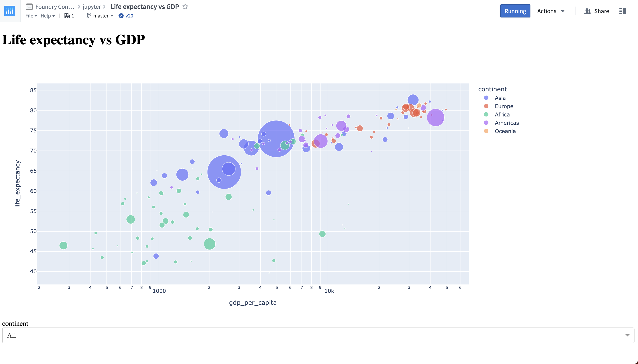Toggle Asia series in legend
The width and height of the screenshot is (638, 364).
(x=500, y=98)
